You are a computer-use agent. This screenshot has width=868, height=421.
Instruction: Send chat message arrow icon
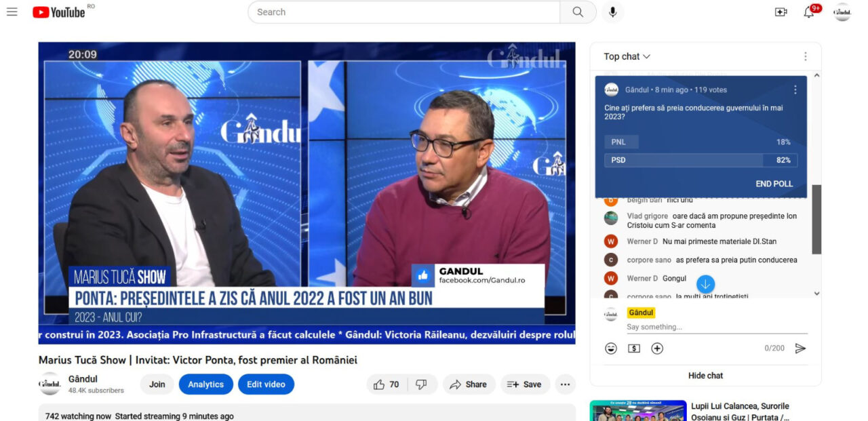pos(800,348)
